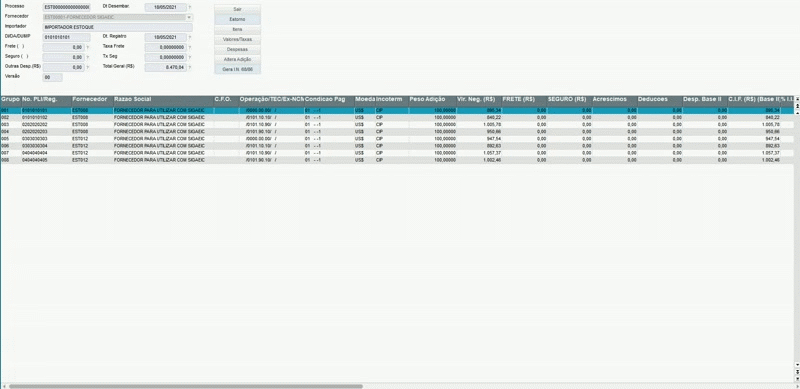This screenshot has height=389, width=800.
Task: Click the question mark next to Frete field
Action: click(88, 47)
